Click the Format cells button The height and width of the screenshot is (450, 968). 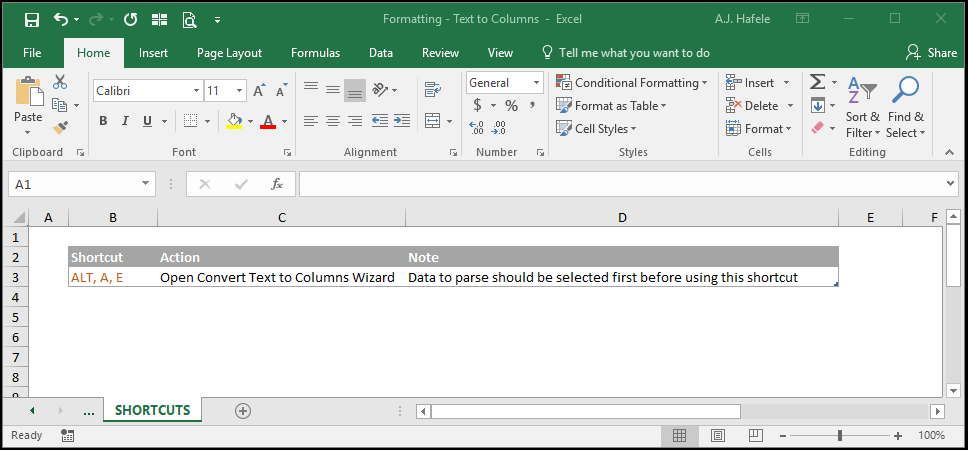pyautogui.click(x=759, y=128)
